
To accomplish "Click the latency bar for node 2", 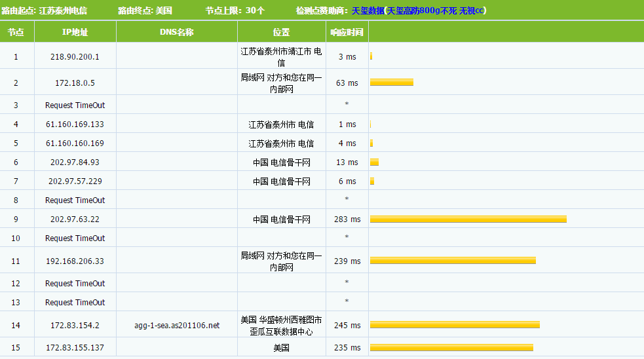I will tap(392, 83).
